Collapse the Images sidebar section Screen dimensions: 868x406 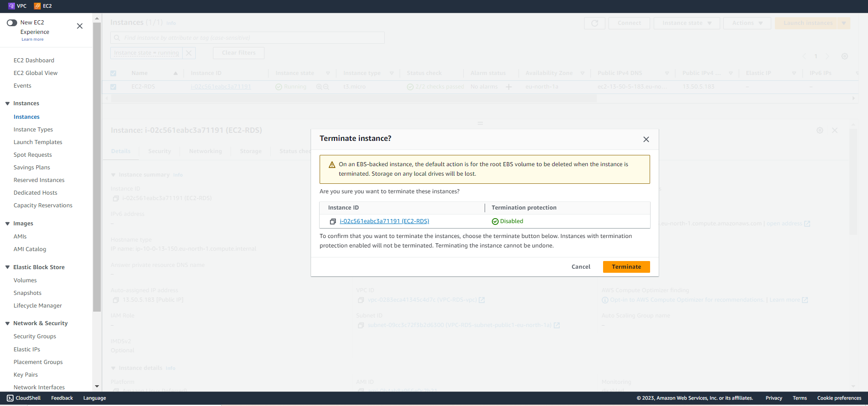click(7, 224)
